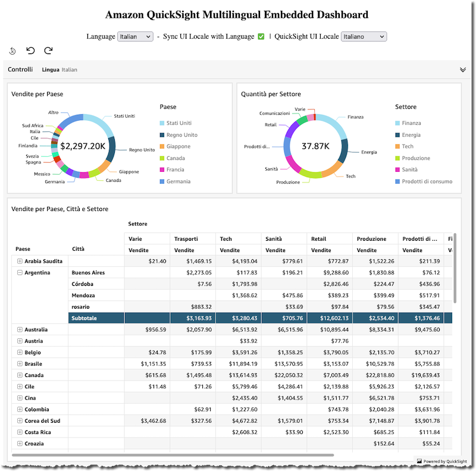Click the Prodotti di ... column header
476x472 pixels.
click(421, 239)
